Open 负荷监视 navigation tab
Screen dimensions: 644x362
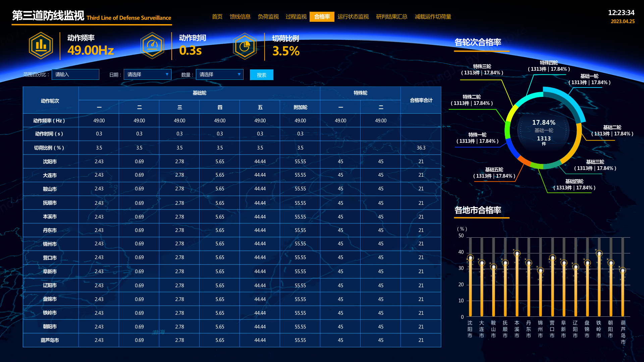268,17
